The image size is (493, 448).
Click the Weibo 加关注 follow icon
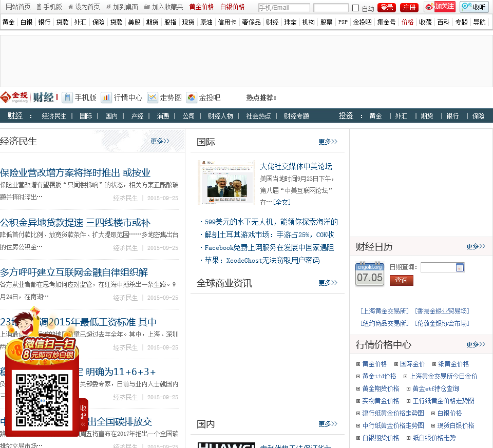click(x=440, y=7)
